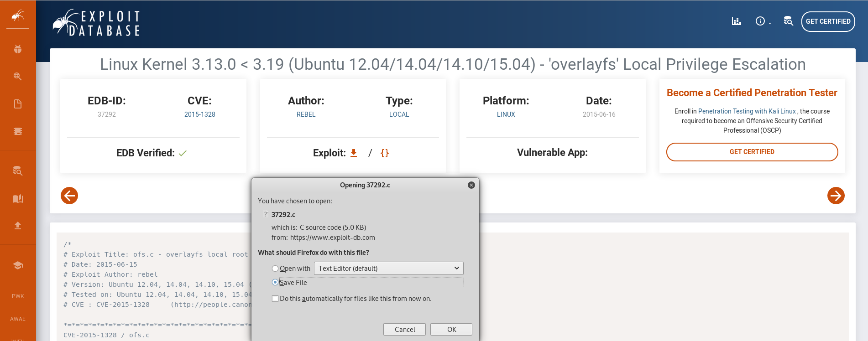The height and width of the screenshot is (341, 868).
Task: Go to previous exploit with left arrow
Action: pos(69,196)
